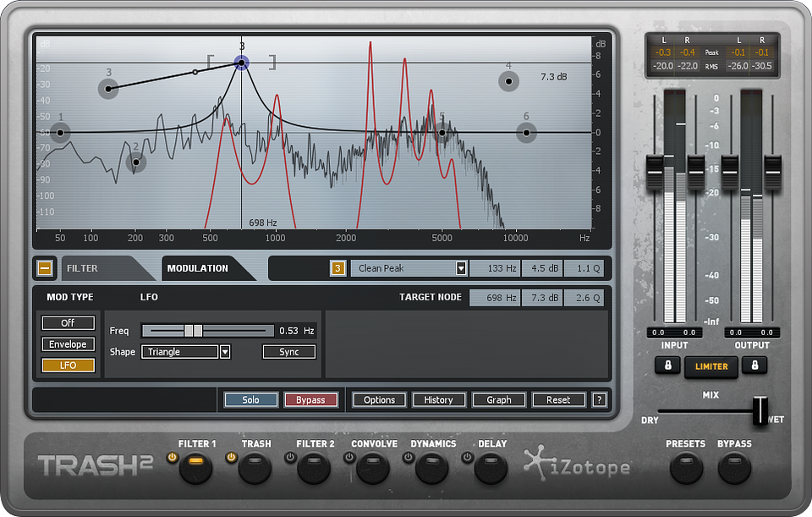
Task: Click the Sync button for the LFO
Action: point(288,351)
